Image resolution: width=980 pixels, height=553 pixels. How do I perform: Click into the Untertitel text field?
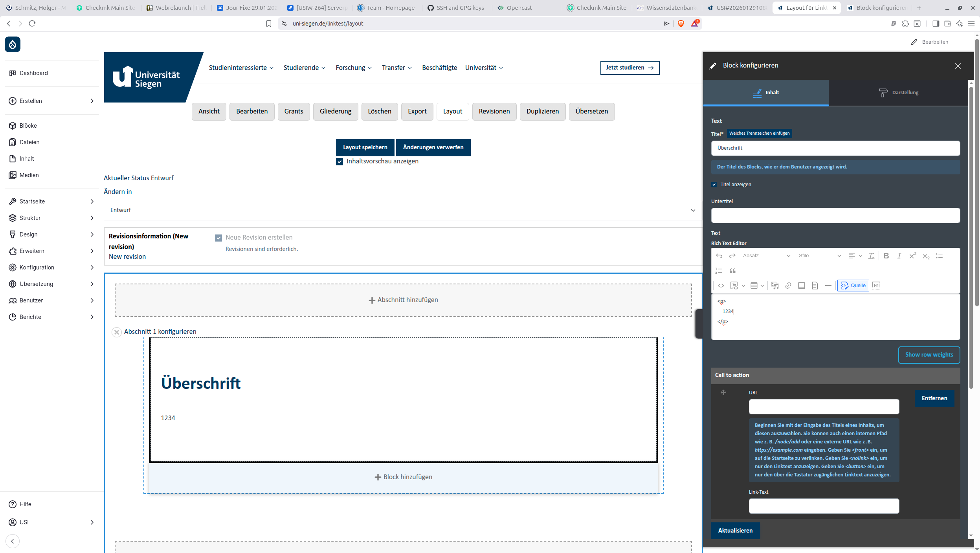pyautogui.click(x=835, y=215)
